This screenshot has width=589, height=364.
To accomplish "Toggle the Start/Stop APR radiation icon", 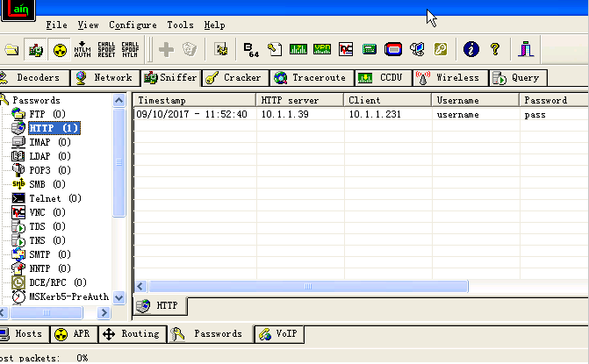I will tap(60, 49).
